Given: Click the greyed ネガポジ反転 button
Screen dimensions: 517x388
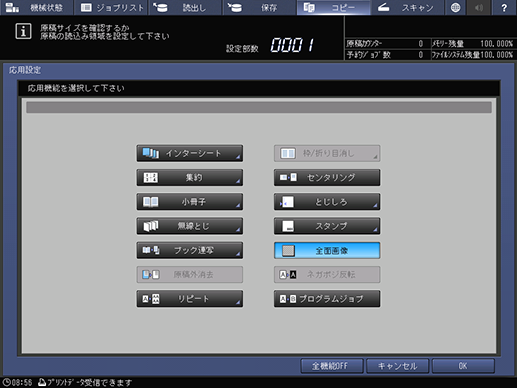Looking at the screenshot, I should (x=327, y=275).
